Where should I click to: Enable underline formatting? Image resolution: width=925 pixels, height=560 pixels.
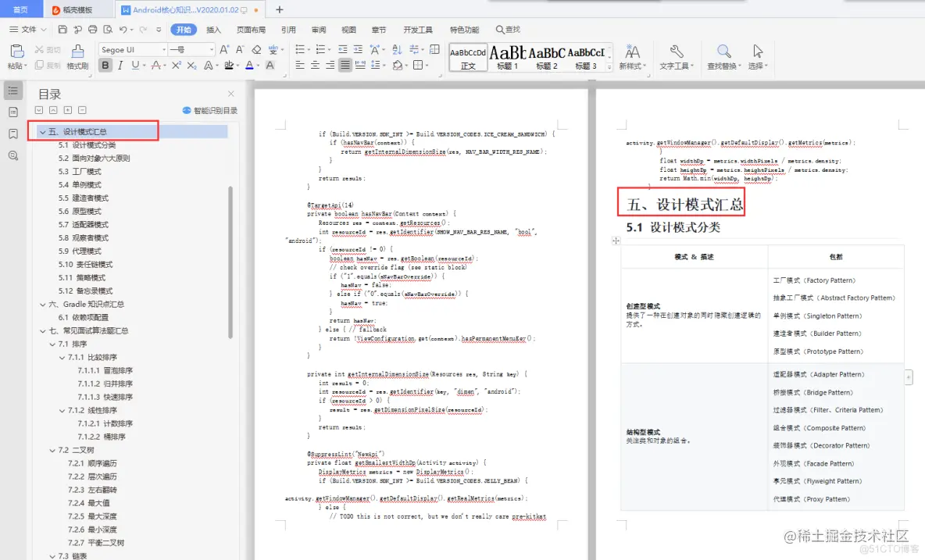coord(134,66)
